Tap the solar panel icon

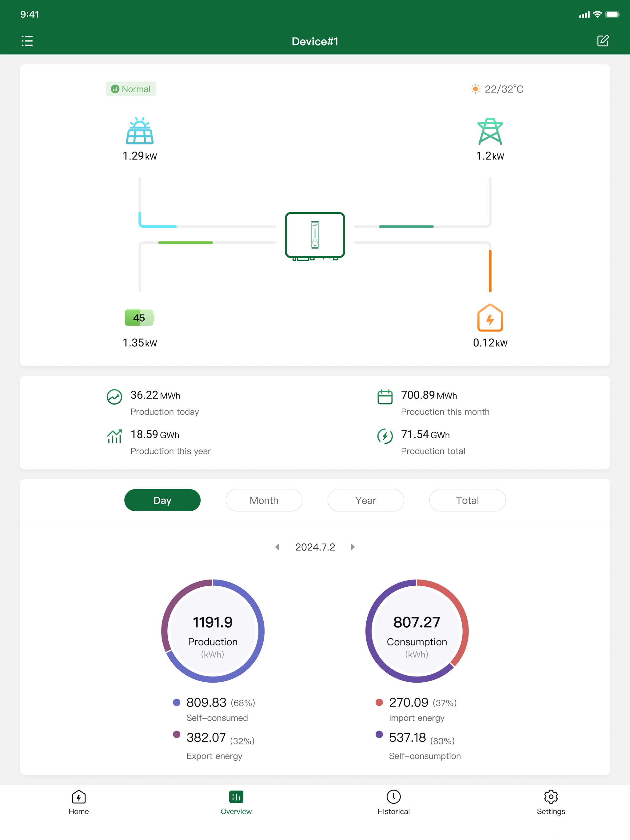140,131
